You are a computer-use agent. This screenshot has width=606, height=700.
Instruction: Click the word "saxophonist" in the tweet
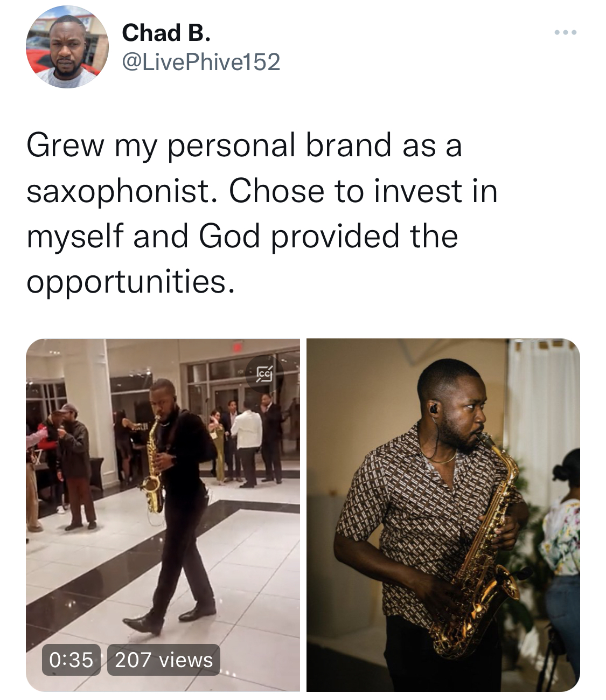117,191
